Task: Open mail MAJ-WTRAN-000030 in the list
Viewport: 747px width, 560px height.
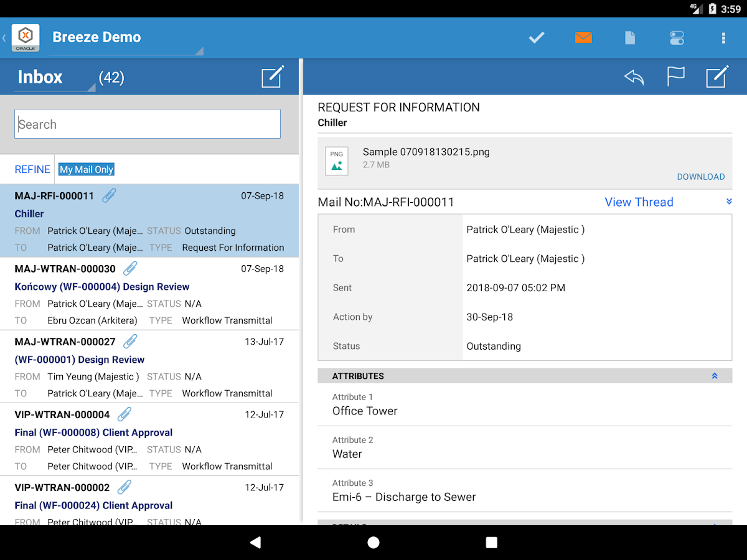Action: [149, 294]
